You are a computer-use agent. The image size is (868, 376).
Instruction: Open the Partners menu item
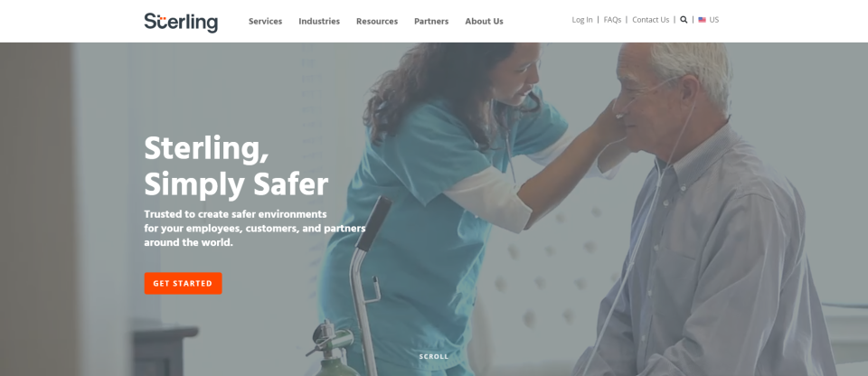click(431, 22)
